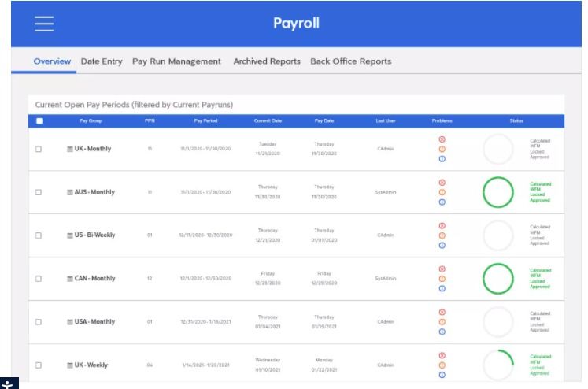Click the blue info icon in UK - Weekly row
588x389 pixels.
coord(442,375)
